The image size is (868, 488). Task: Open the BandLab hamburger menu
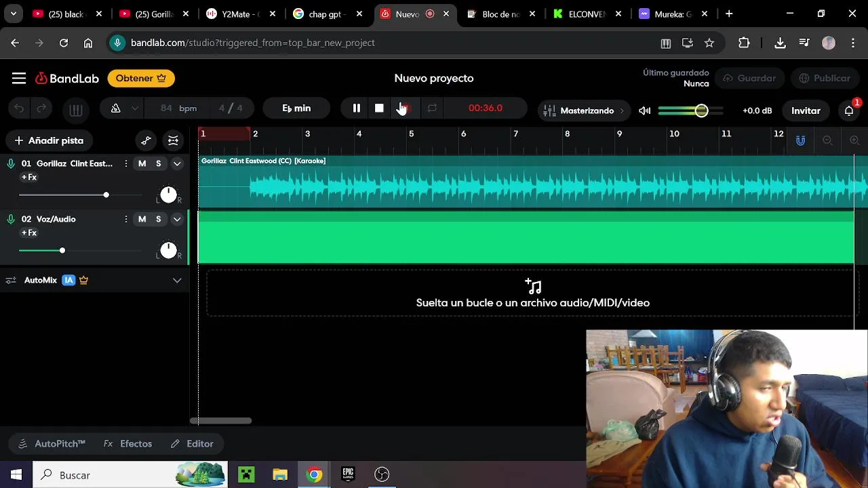point(19,79)
